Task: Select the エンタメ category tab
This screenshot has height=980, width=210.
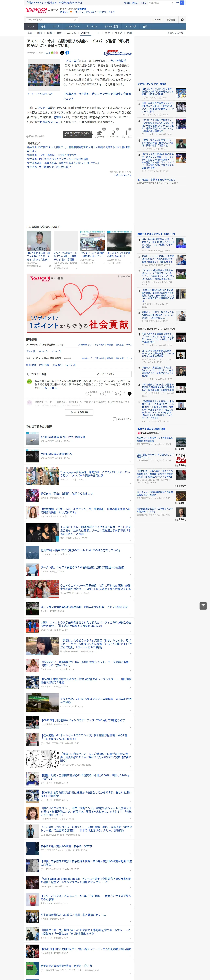Action: (x=71, y=33)
